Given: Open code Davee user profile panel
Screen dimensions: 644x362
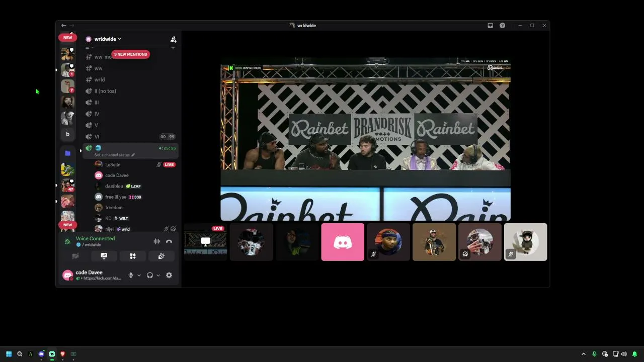Looking at the screenshot, I should click(x=93, y=275).
